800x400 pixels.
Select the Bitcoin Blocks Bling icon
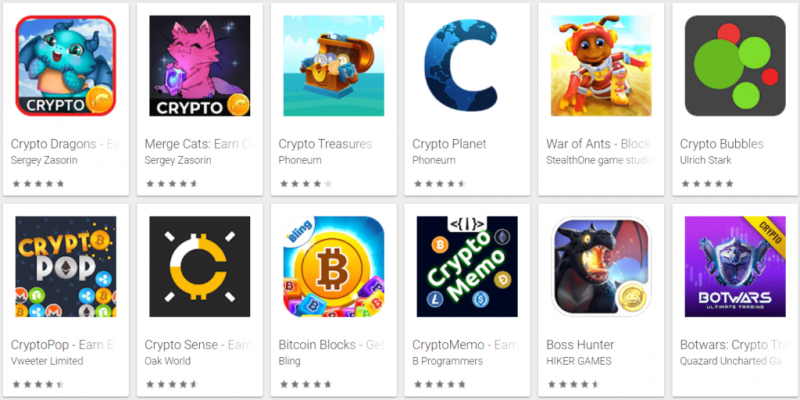[334, 266]
